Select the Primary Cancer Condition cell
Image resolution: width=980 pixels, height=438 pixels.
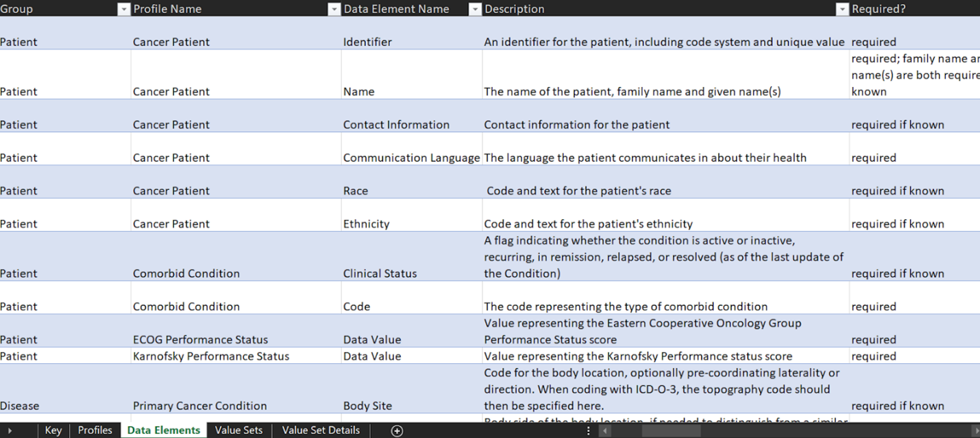[x=236, y=389]
